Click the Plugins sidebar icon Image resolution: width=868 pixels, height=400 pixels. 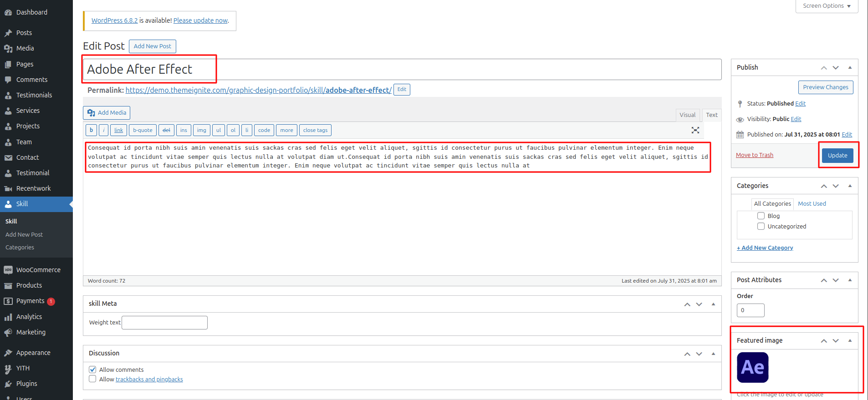[8, 384]
